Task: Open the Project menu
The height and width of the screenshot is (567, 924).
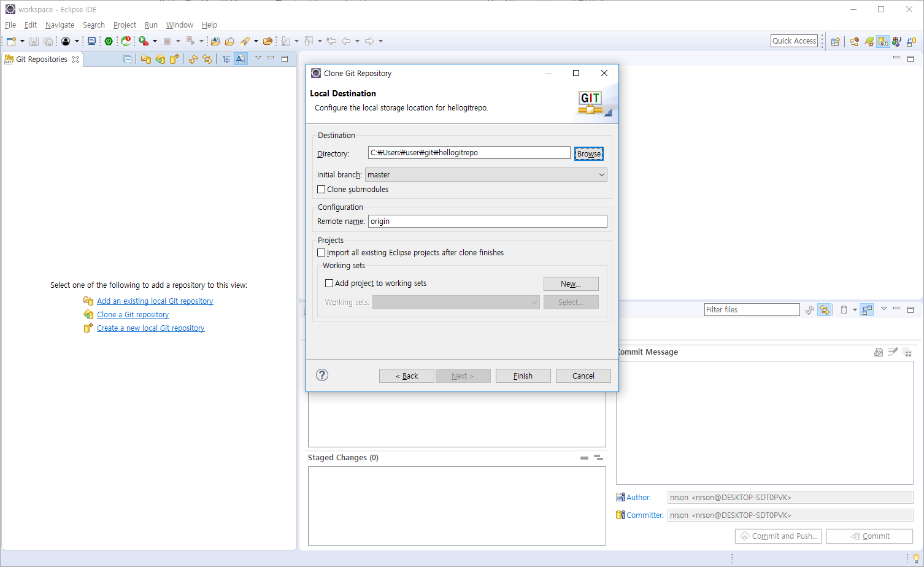Action: pyautogui.click(x=125, y=25)
